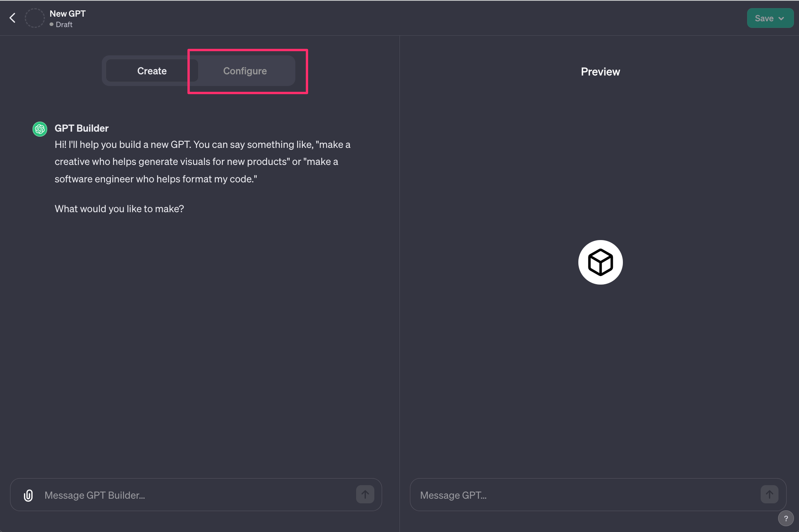Screen dimensions: 799x532
Task: Click the GPT Builder green logo avatar
Action: point(40,129)
